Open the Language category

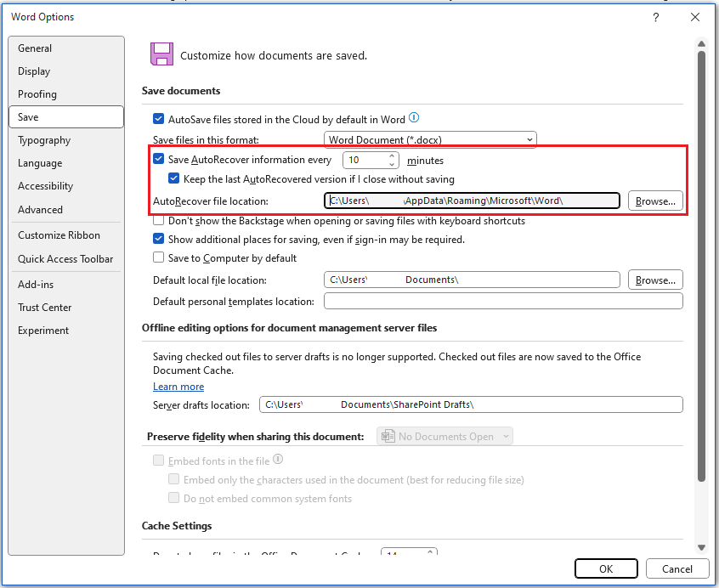tap(66, 162)
